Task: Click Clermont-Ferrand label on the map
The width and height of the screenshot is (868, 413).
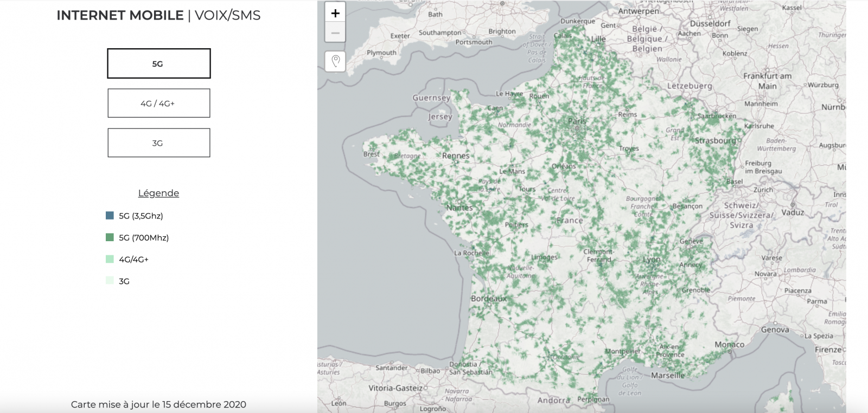Action: [x=599, y=256]
